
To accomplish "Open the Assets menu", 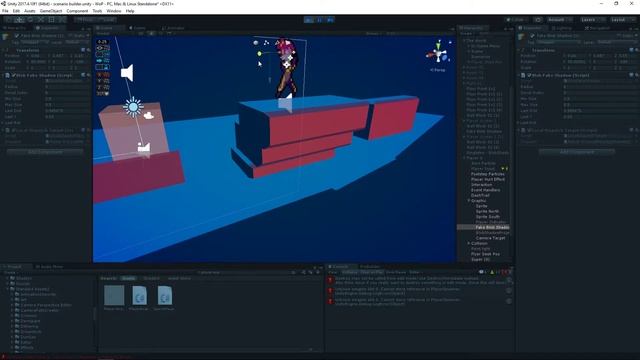I will point(29,11).
